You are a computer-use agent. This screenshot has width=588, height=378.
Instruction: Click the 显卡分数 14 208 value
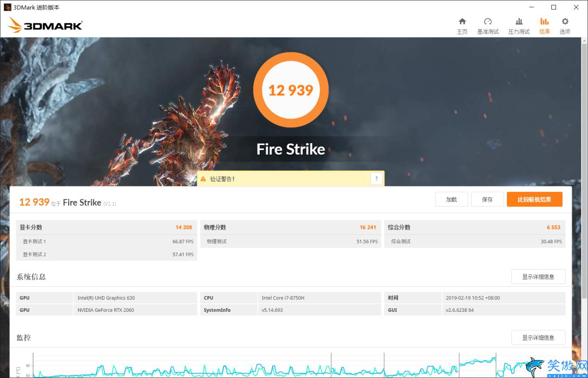[x=184, y=227]
